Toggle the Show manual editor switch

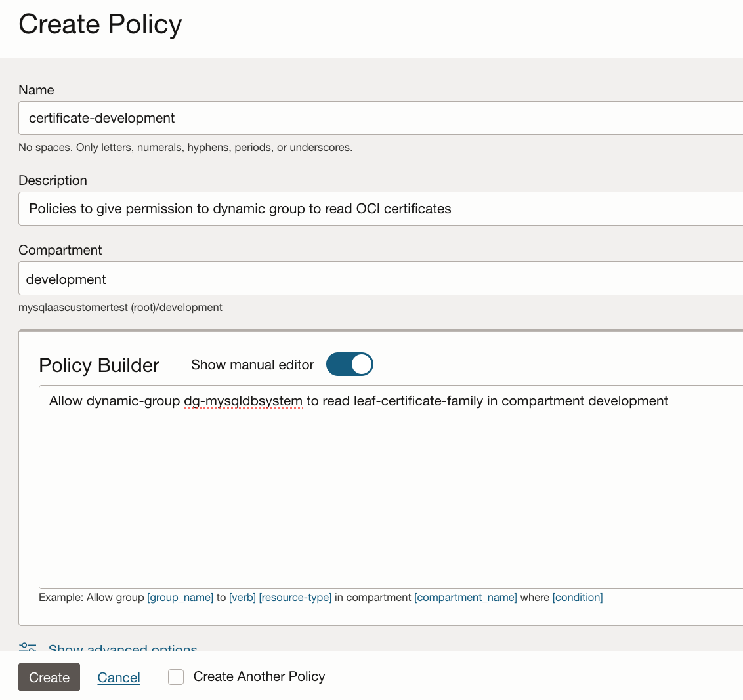[350, 364]
